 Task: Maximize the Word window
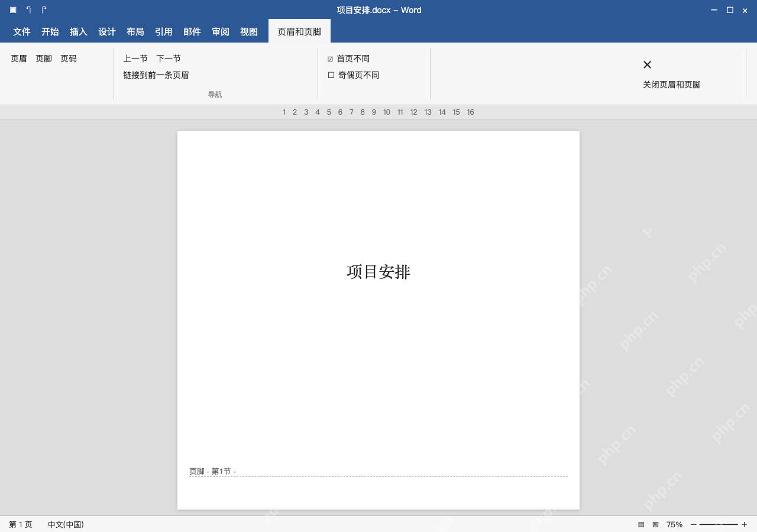730,10
